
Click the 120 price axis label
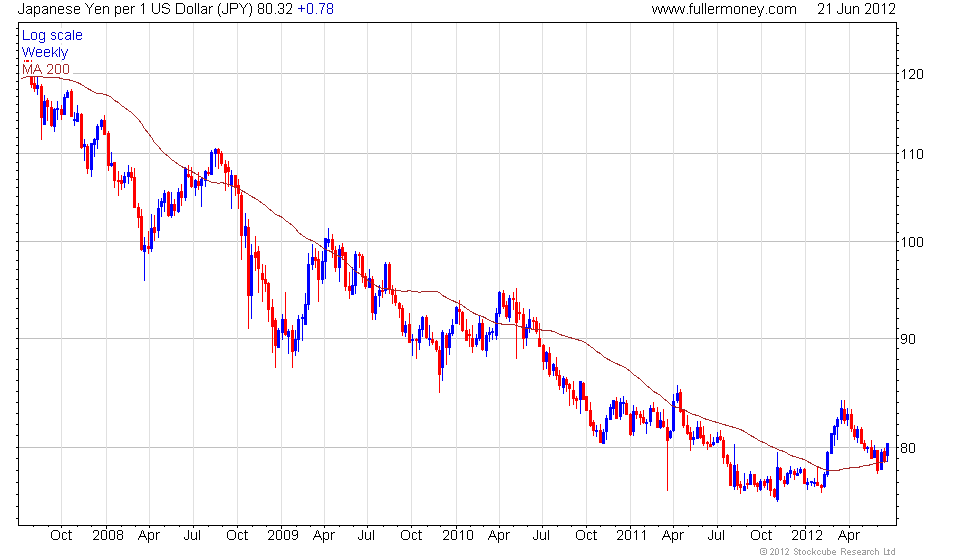click(x=912, y=74)
